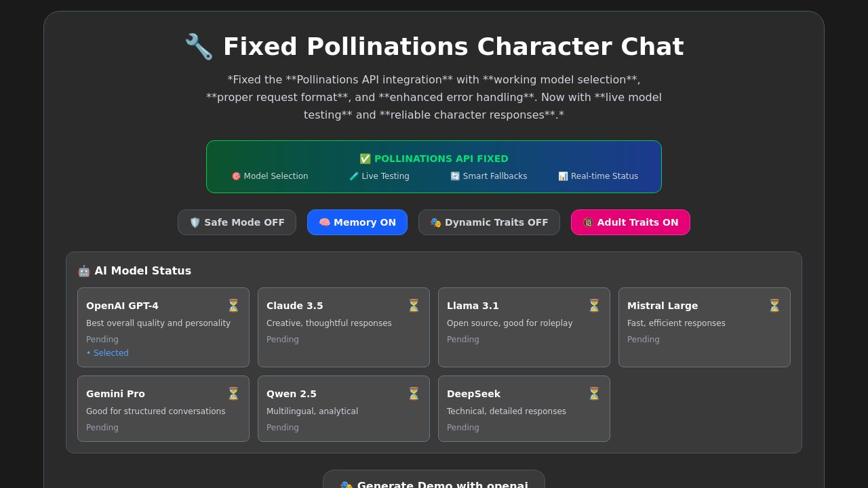Image resolution: width=868 pixels, height=488 pixels.
Task: Click the 'Live Testing' label
Action: [386, 176]
